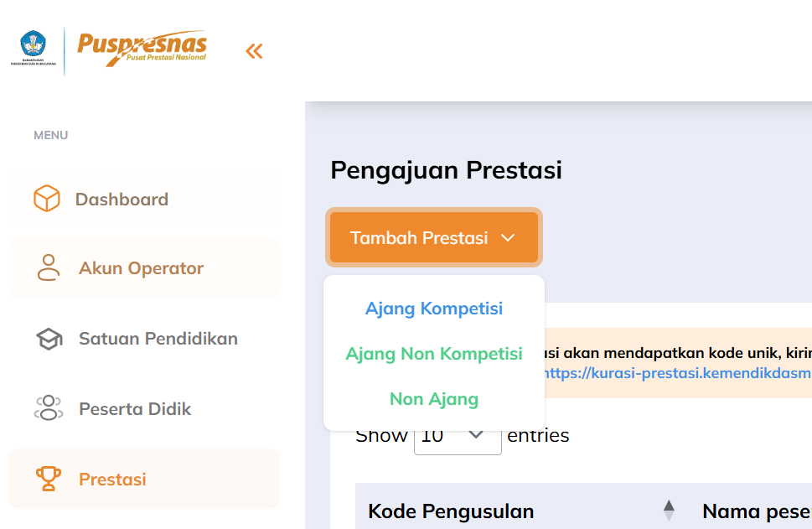Viewport: 812px width, 529px height.
Task: Click the Prestasi trophy icon
Action: coord(49,480)
